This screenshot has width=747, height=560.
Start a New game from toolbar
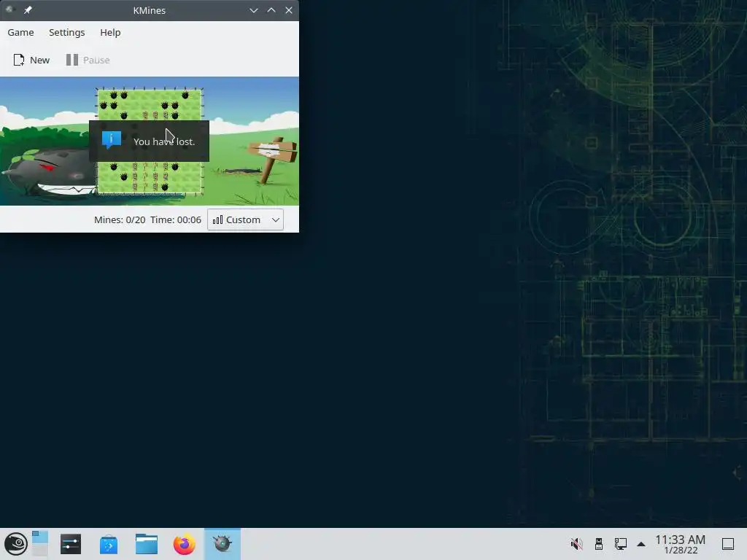coord(31,60)
